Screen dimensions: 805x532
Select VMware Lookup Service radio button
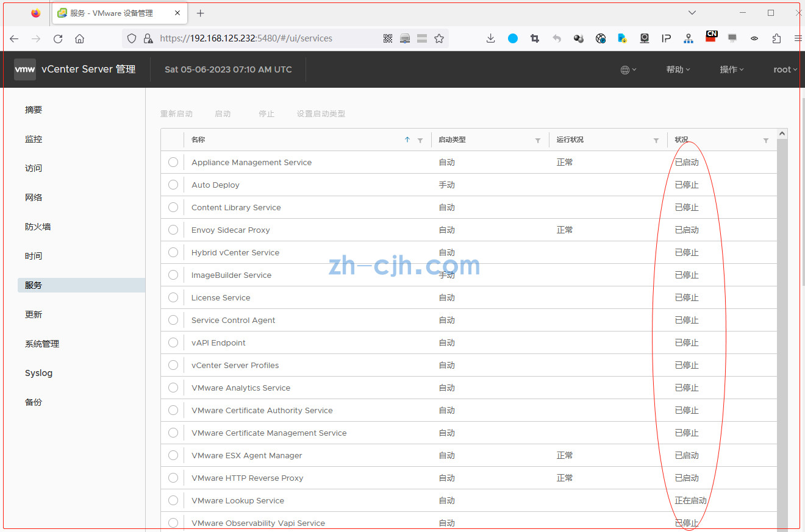pyautogui.click(x=173, y=500)
